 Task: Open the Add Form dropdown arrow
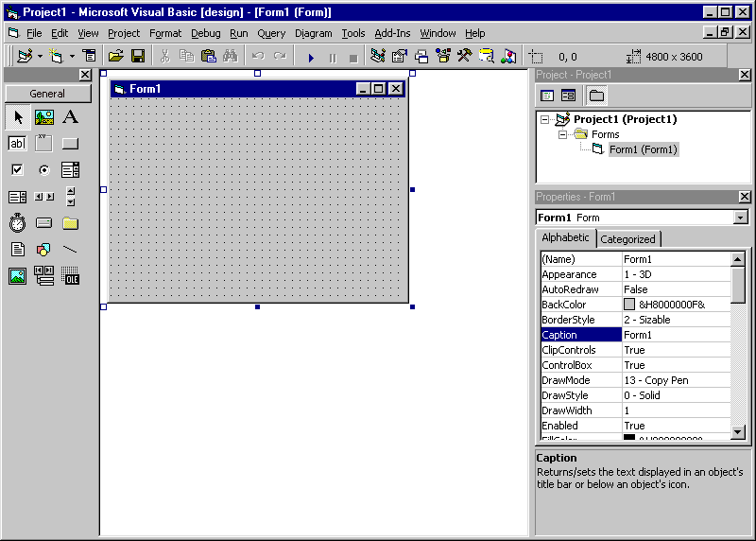(72, 57)
